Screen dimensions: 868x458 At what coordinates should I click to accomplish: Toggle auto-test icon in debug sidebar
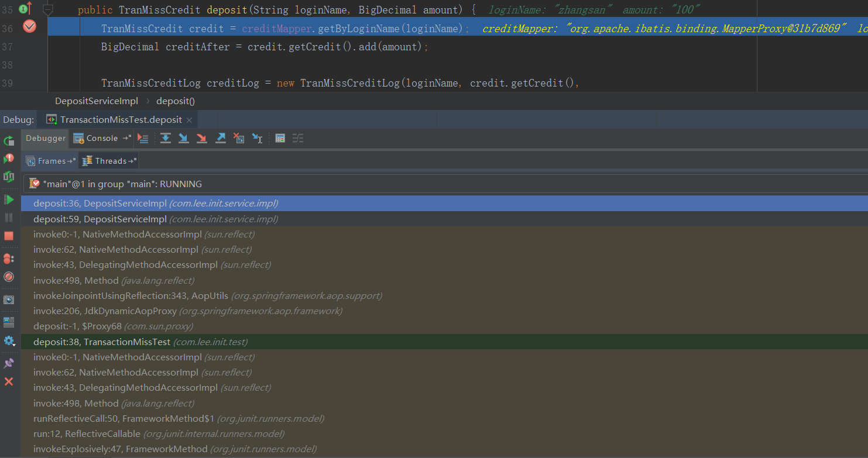[x=9, y=176]
